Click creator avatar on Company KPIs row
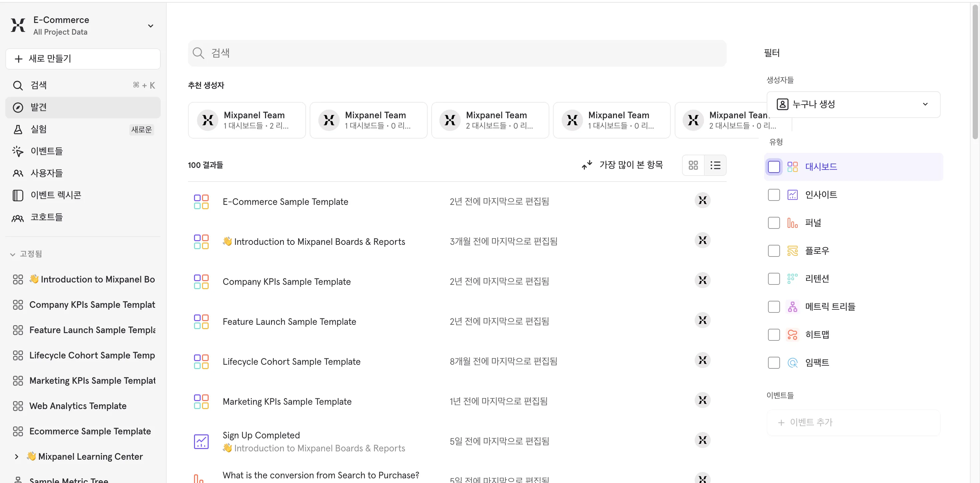Image resolution: width=980 pixels, height=483 pixels. [x=702, y=280]
